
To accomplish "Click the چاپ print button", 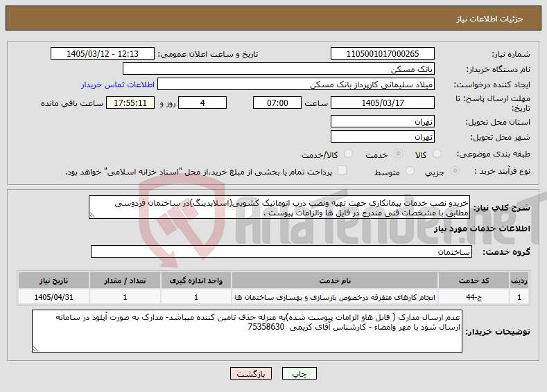I will click(299, 373).
